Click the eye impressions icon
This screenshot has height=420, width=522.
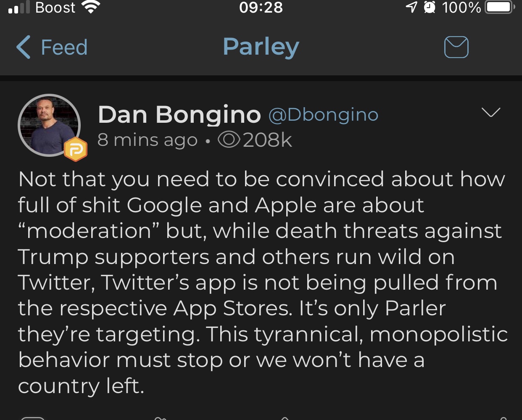[229, 140]
